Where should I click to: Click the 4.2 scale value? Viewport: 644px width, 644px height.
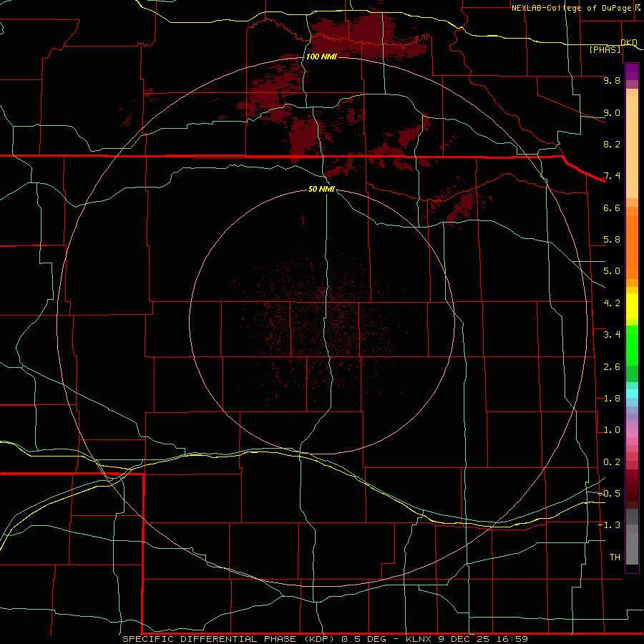(612, 303)
